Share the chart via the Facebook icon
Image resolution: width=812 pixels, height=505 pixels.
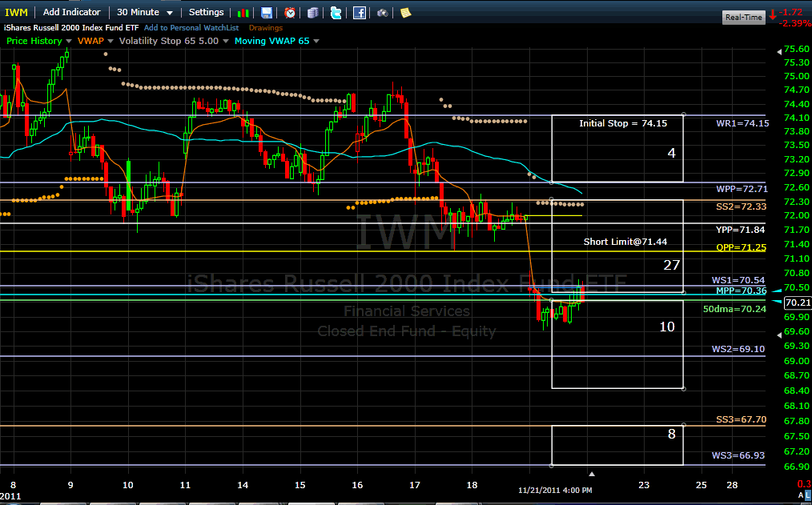(360, 13)
